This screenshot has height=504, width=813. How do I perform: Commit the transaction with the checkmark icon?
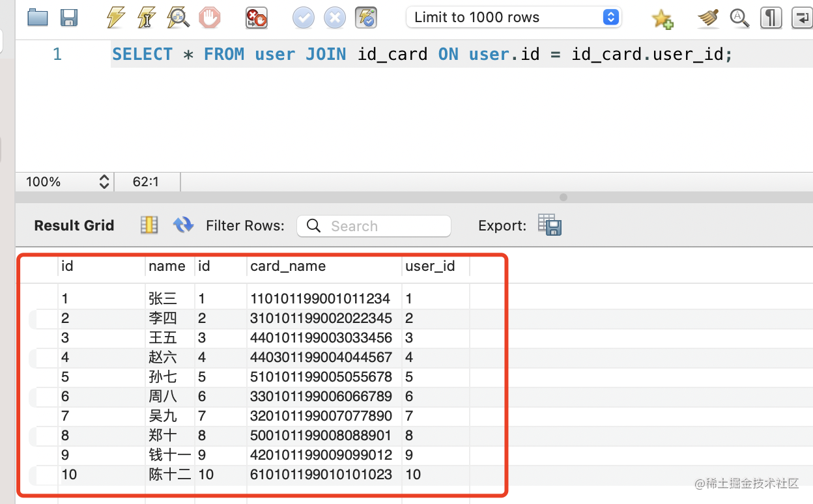point(304,18)
